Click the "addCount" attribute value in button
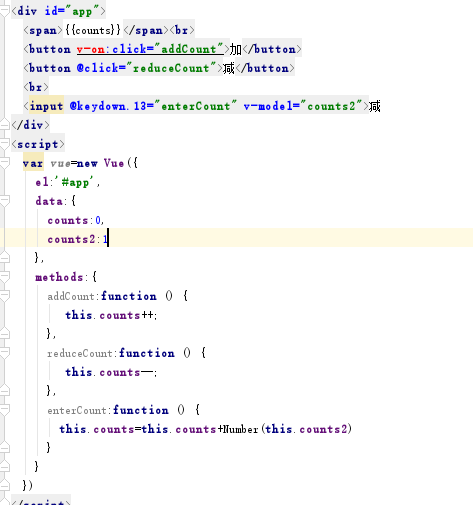This screenshot has width=473, height=505. click(x=189, y=49)
